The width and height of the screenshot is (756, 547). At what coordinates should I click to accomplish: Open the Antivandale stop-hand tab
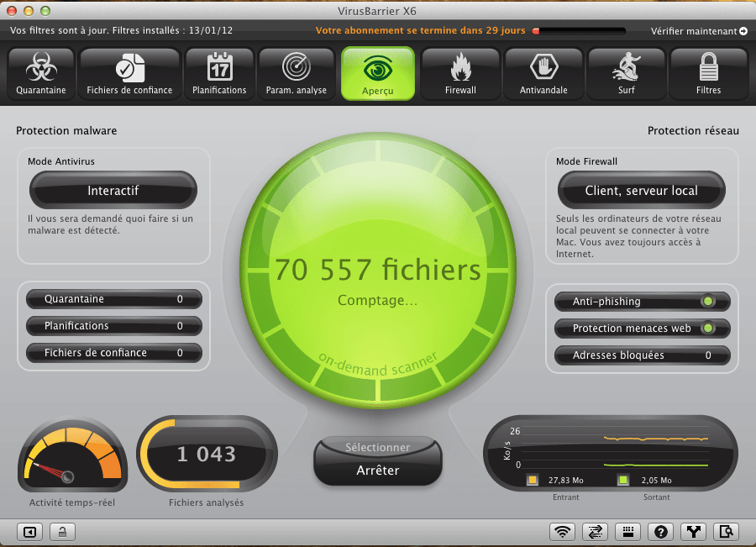(x=543, y=73)
